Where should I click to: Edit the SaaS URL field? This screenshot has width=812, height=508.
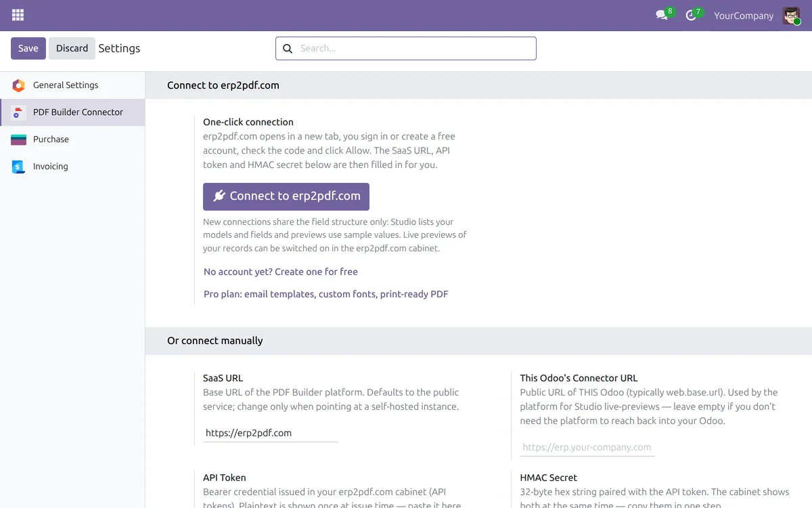pyautogui.click(x=271, y=433)
